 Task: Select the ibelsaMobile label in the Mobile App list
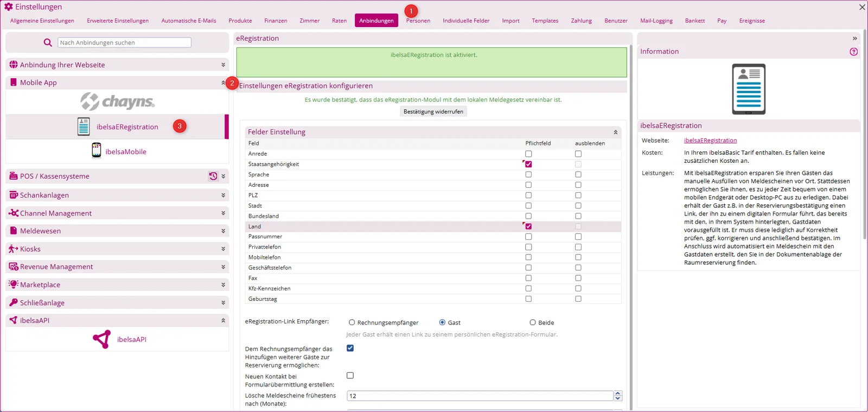pos(126,151)
